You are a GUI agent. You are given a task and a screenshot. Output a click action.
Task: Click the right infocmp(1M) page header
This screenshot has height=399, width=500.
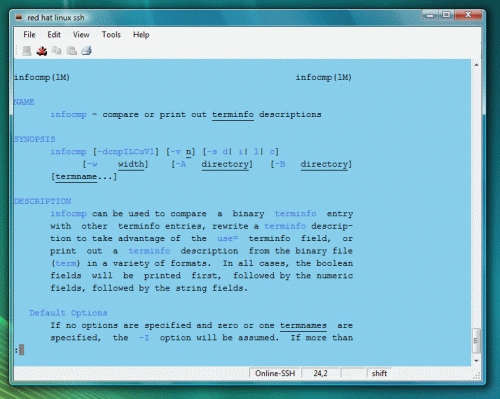[x=324, y=77]
